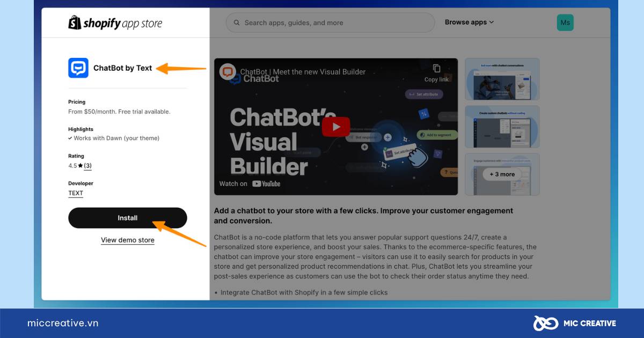Screen dimensions: 644x338
Task: Focus the Search apps, guides, and more field
Action: click(x=330, y=23)
